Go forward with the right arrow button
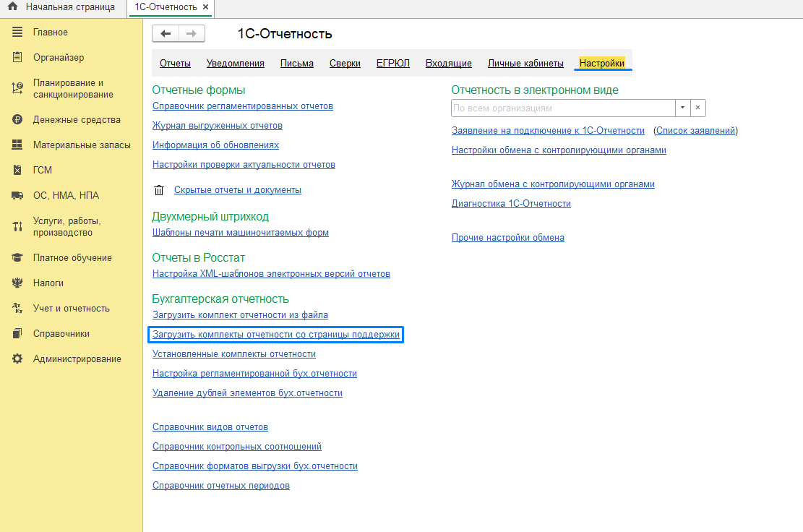Image resolution: width=803 pixels, height=532 pixels. coord(192,34)
